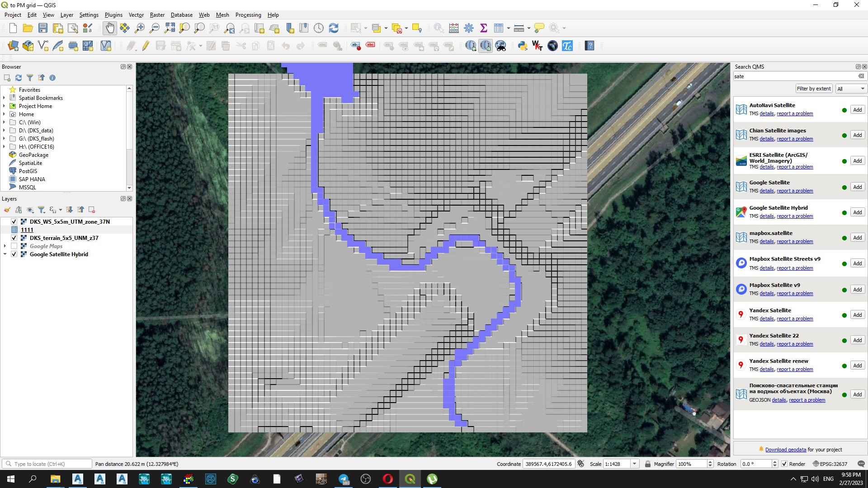Expand the Project Home tree item
868x488 pixels.
click(x=5, y=106)
